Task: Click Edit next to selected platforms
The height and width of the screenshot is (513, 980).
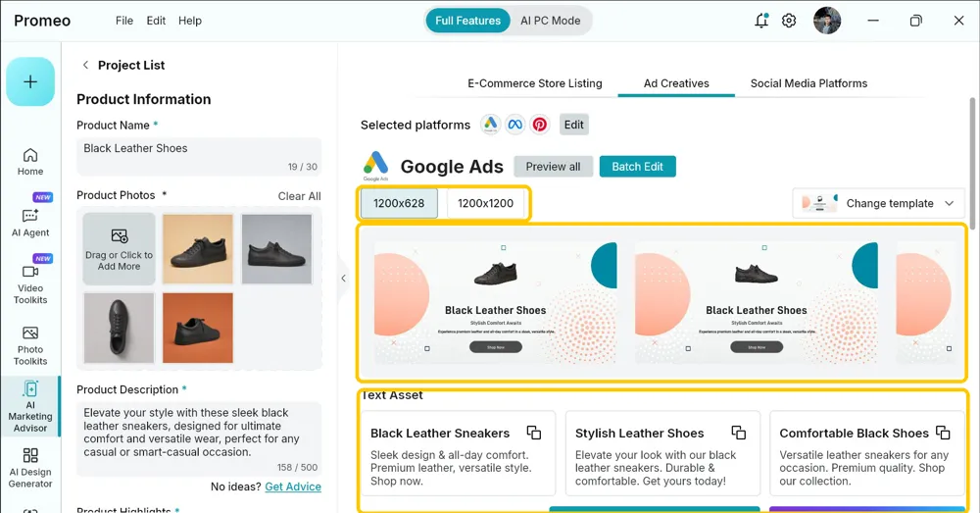Action: click(573, 125)
